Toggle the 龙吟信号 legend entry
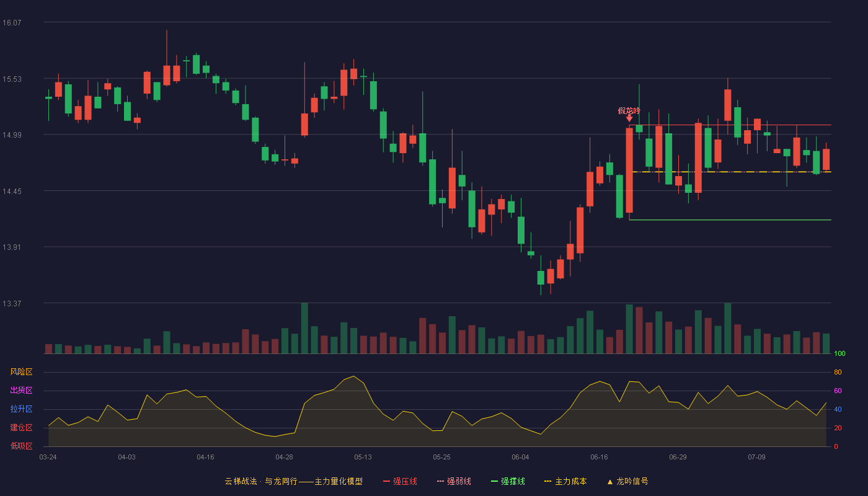 (627, 481)
